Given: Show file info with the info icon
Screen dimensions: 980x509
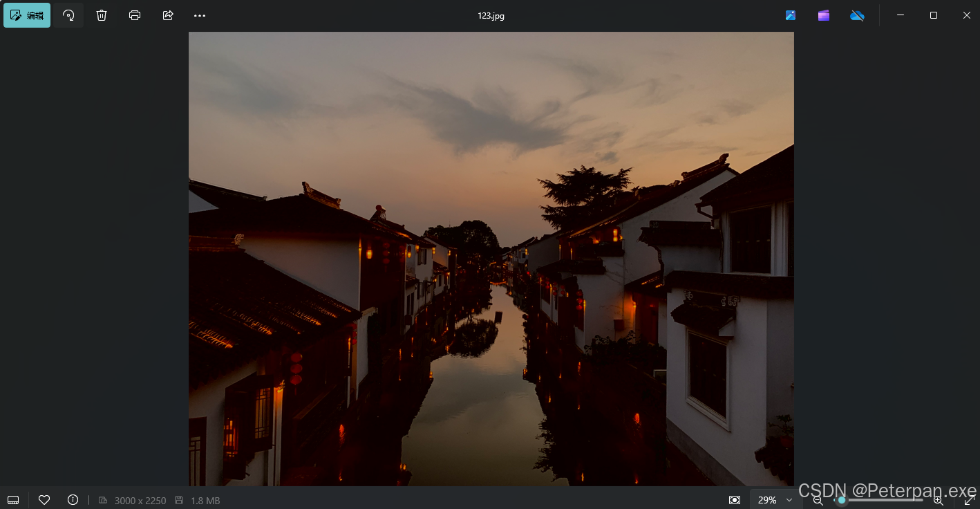Looking at the screenshot, I should coord(73,500).
